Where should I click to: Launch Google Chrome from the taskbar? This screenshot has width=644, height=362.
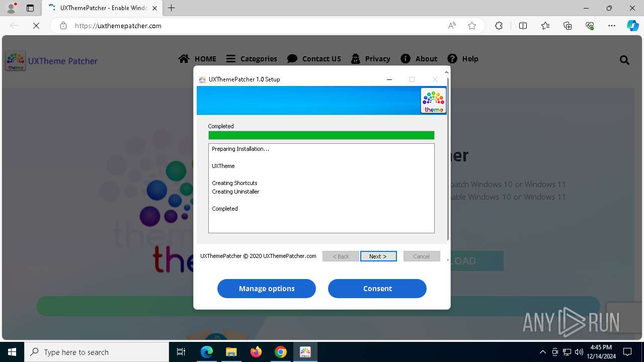281,352
